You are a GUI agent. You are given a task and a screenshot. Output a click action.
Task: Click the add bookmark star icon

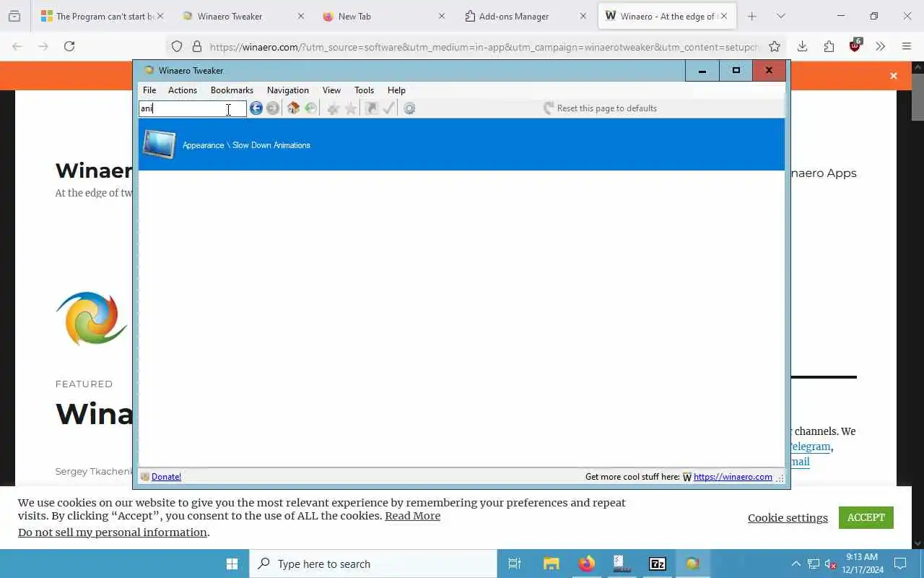[333, 108]
